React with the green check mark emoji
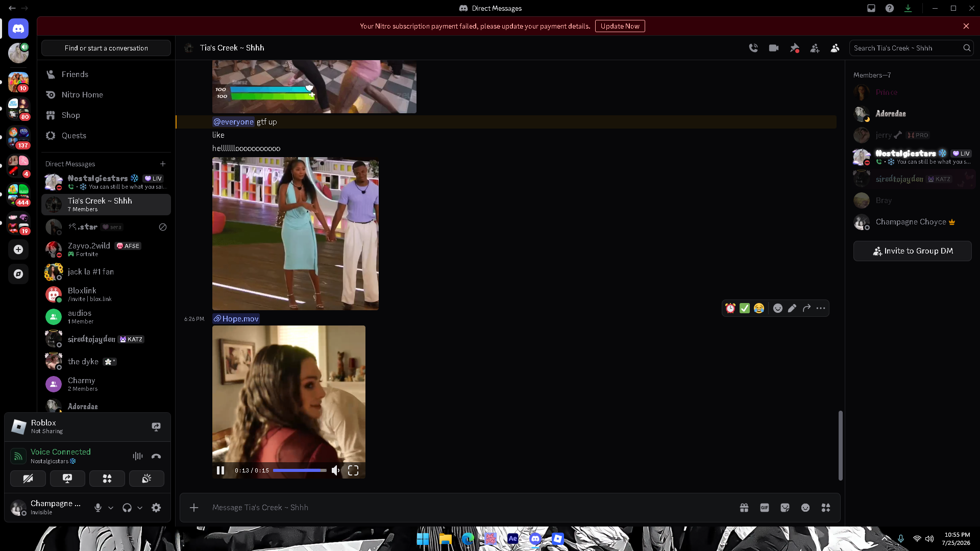The height and width of the screenshot is (551, 980). [745, 308]
